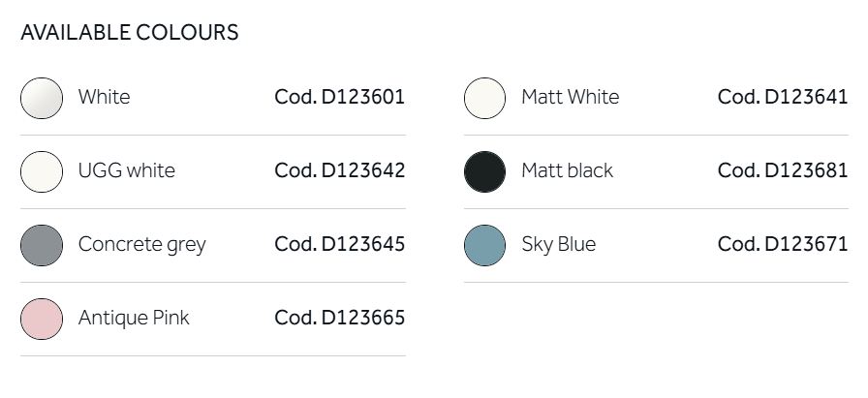Pick the Concrete grey swatch
Screen dimensions: 868x398
click(42, 245)
